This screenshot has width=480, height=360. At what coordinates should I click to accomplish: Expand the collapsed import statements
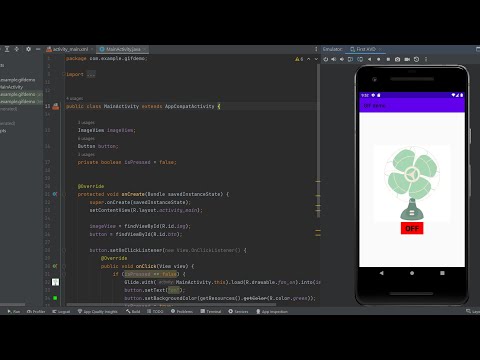click(91, 74)
